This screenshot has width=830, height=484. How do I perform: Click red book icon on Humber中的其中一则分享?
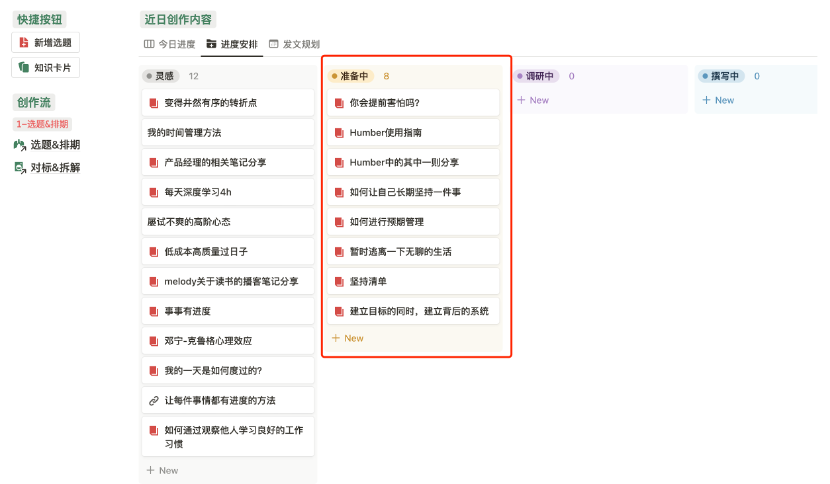pos(339,163)
